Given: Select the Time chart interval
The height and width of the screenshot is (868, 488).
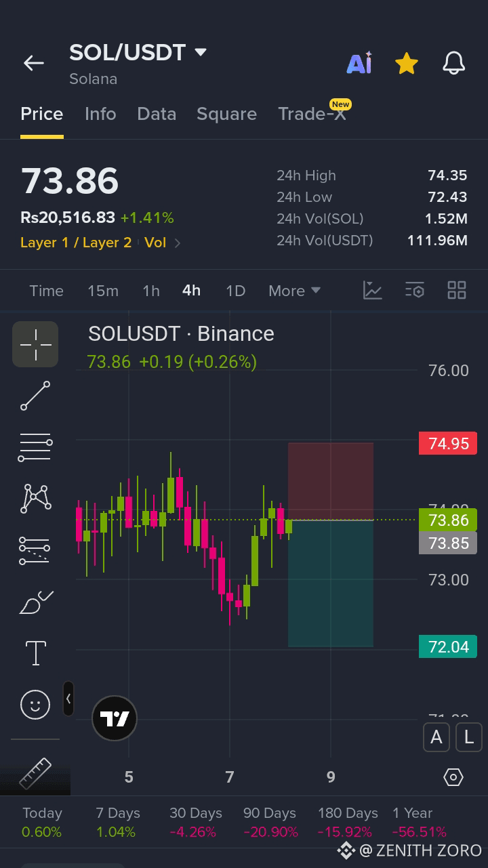Looking at the screenshot, I should (x=47, y=291).
